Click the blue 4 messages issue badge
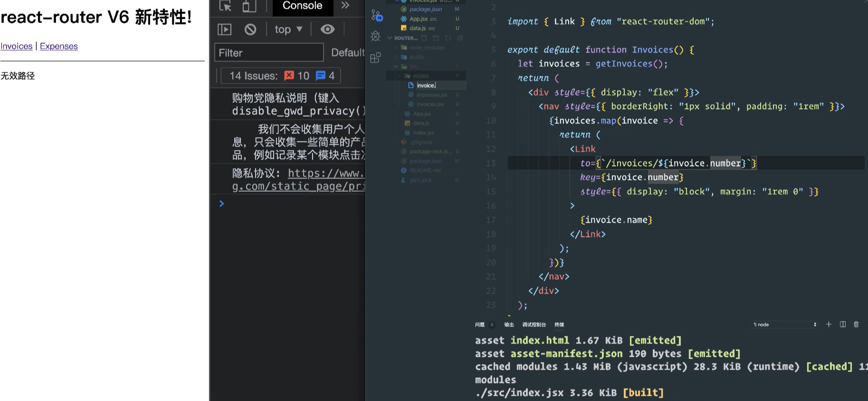This screenshot has width=868, height=401. [x=325, y=76]
